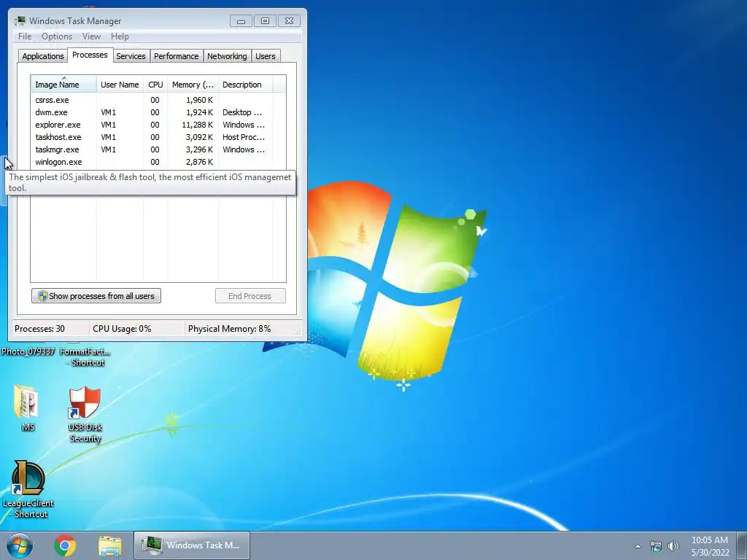747x560 pixels.
Task: Switch to the Users tab
Action: [266, 56]
